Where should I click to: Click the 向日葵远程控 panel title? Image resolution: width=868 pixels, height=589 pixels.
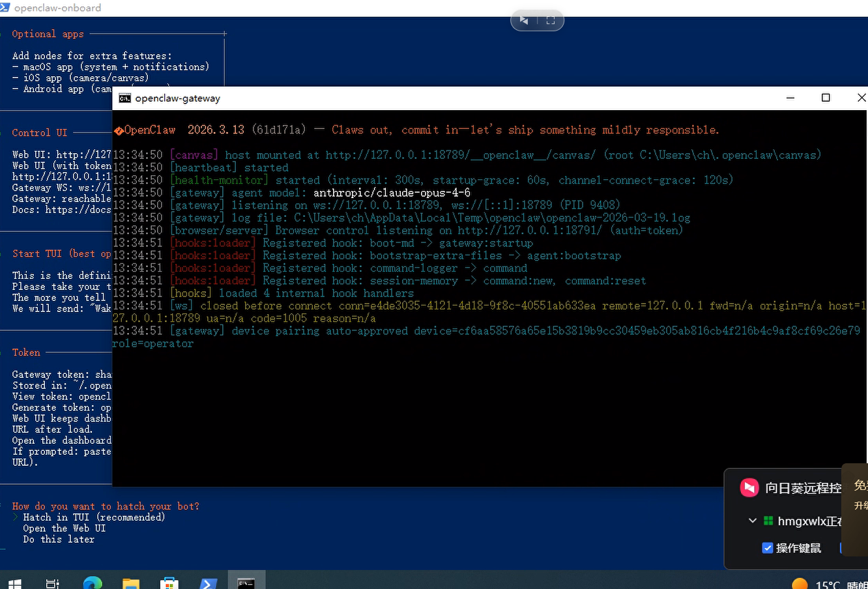pos(803,488)
